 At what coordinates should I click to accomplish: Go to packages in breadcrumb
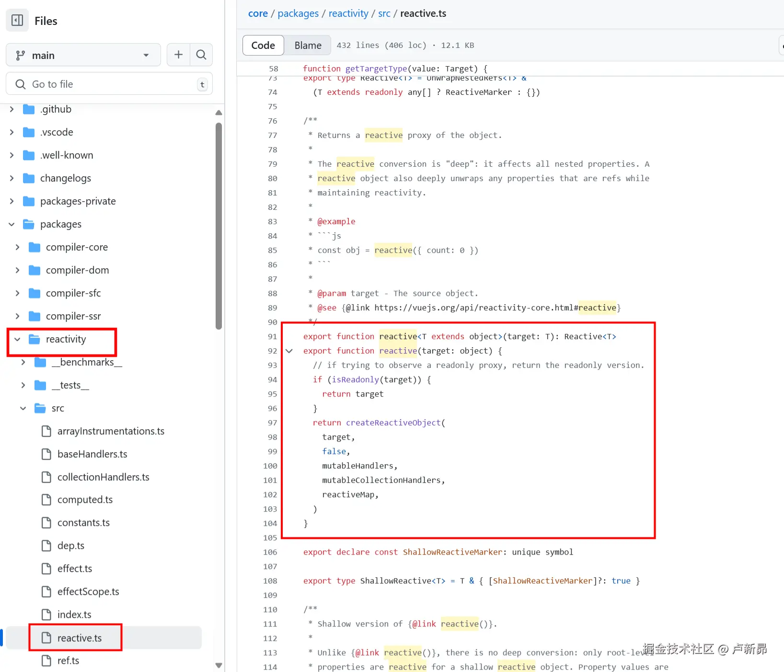(298, 13)
